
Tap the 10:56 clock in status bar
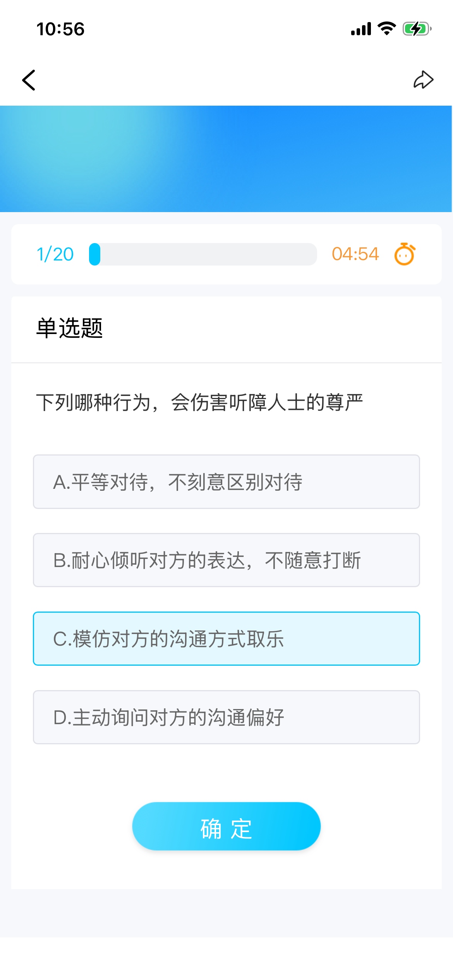point(60,29)
